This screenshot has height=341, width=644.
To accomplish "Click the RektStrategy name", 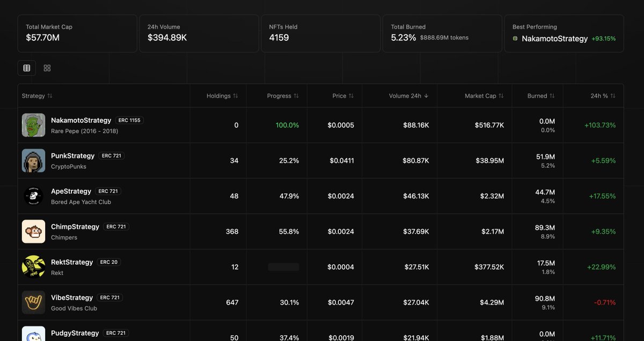I will pos(72,262).
